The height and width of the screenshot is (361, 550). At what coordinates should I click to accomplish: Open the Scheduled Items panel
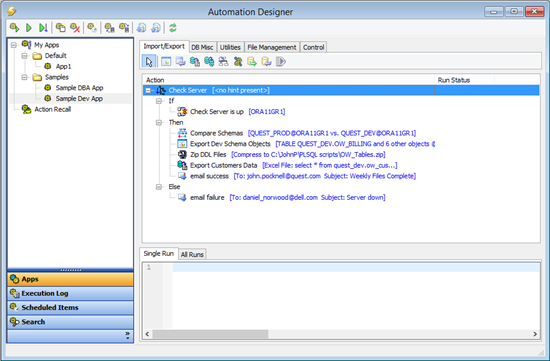coord(70,308)
